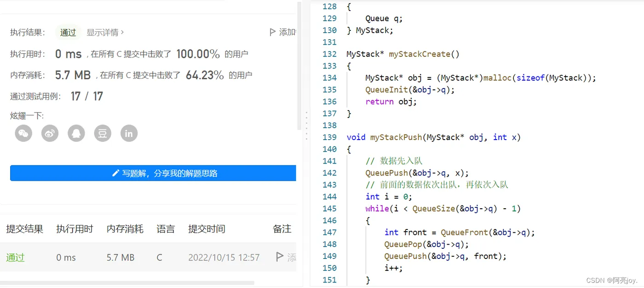Select the 通过 status badge

[68, 32]
